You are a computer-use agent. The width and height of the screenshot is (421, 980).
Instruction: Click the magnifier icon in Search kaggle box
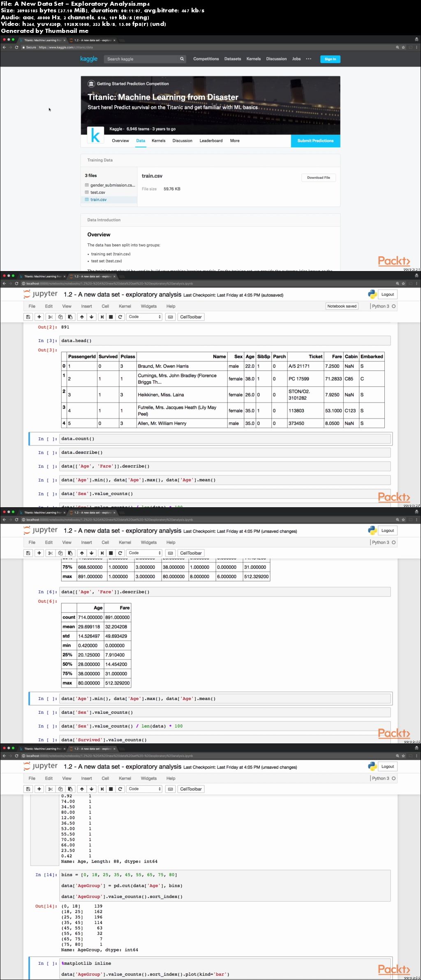pyautogui.click(x=182, y=59)
